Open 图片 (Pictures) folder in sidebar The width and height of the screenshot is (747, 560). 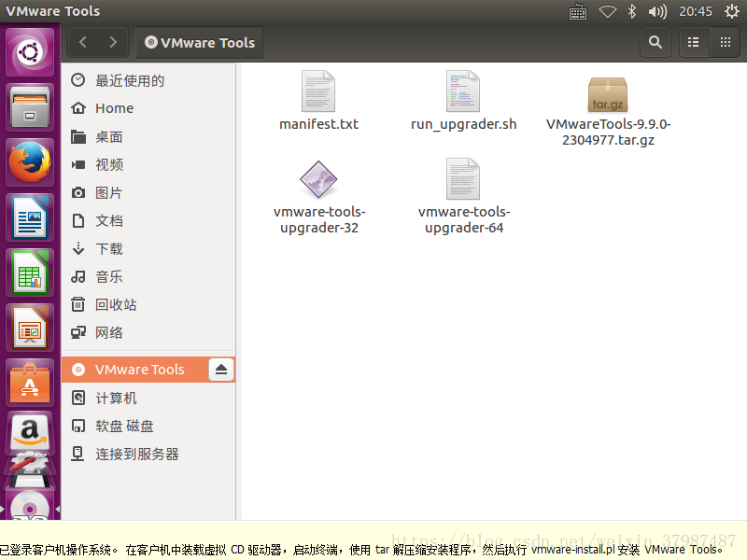point(148,193)
